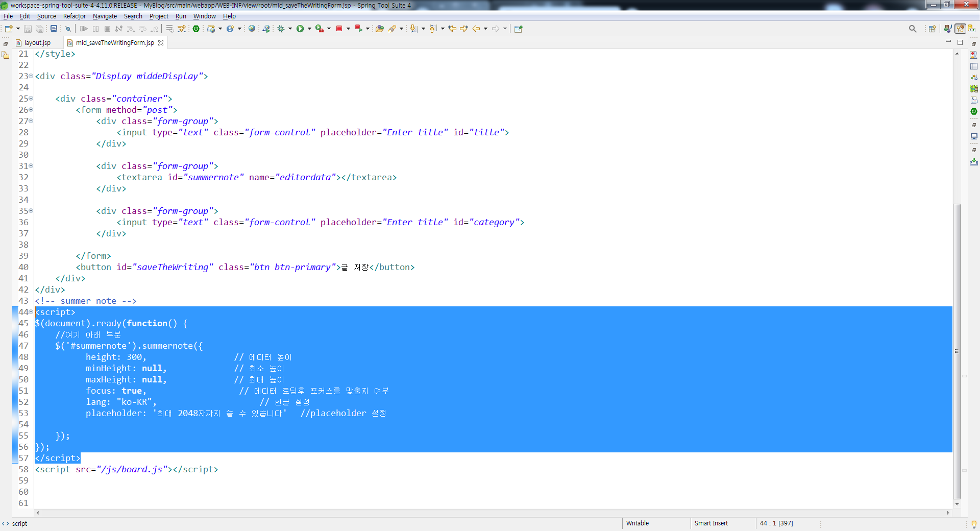Image resolution: width=980 pixels, height=531 pixels.
Task: Click the yellow Back navigation arrow
Action: pyautogui.click(x=476, y=29)
